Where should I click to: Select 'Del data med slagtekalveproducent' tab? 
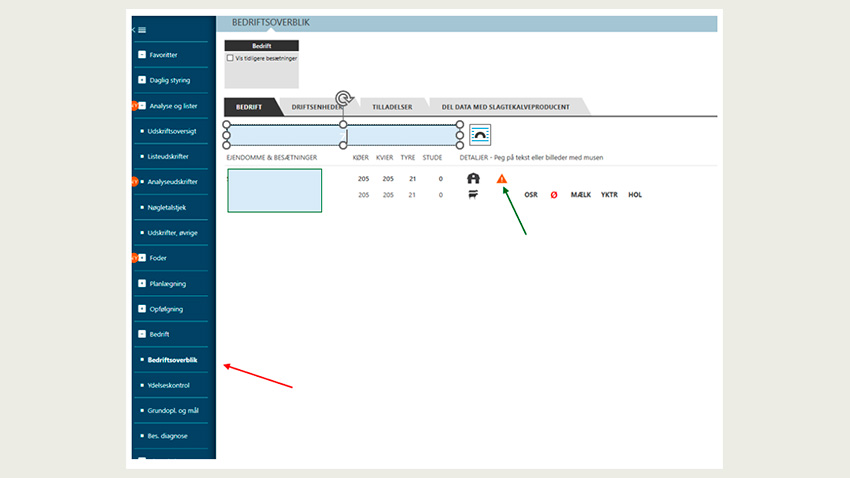(x=505, y=107)
